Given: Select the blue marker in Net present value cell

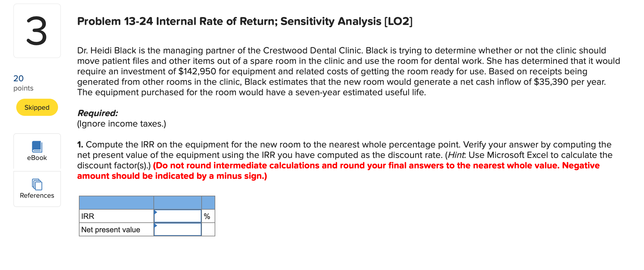Looking at the screenshot, I should 156,226.
